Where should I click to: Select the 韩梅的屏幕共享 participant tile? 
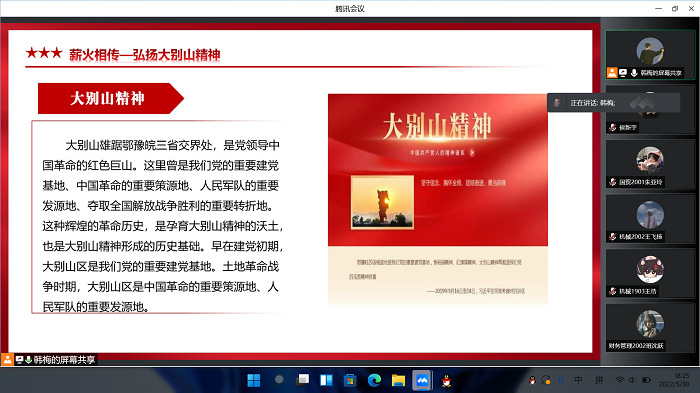[x=650, y=55]
